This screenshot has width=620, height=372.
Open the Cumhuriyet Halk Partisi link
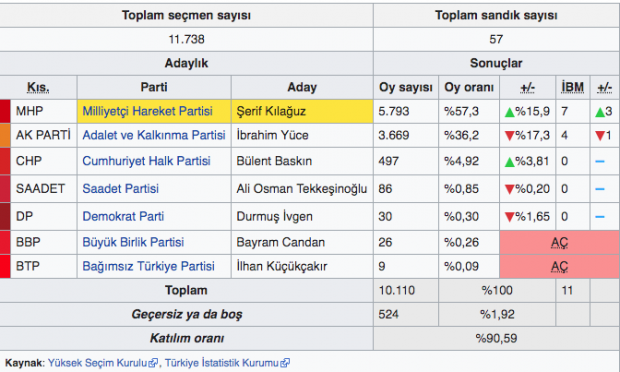tap(146, 161)
